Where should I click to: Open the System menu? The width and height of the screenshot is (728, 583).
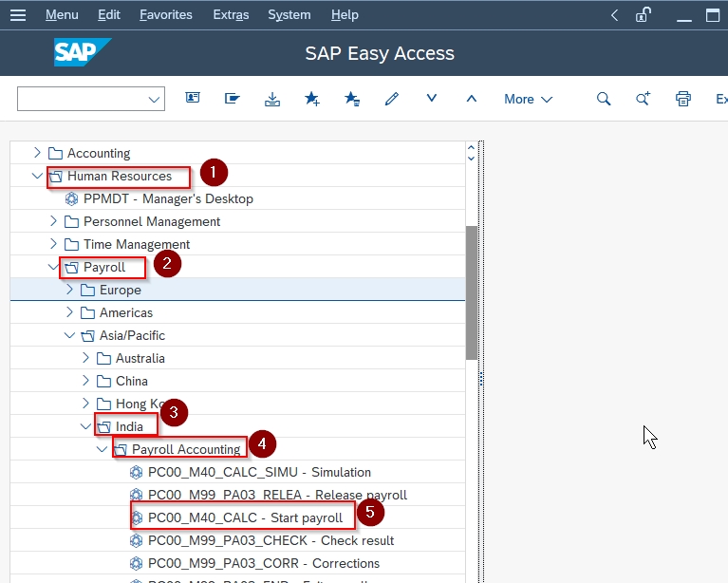(x=289, y=15)
